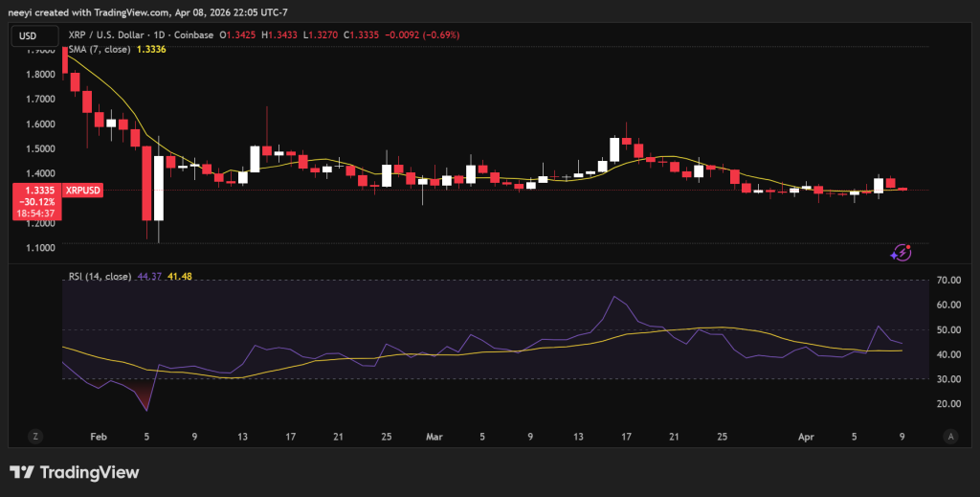Click the 70.00 level on RSI scale

click(949, 280)
